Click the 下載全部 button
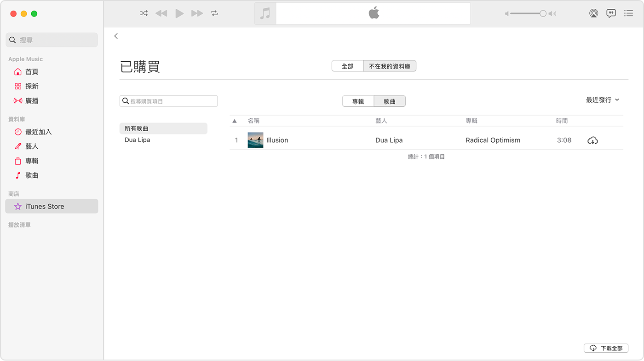This screenshot has height=361, width=644. pos(606,348)
